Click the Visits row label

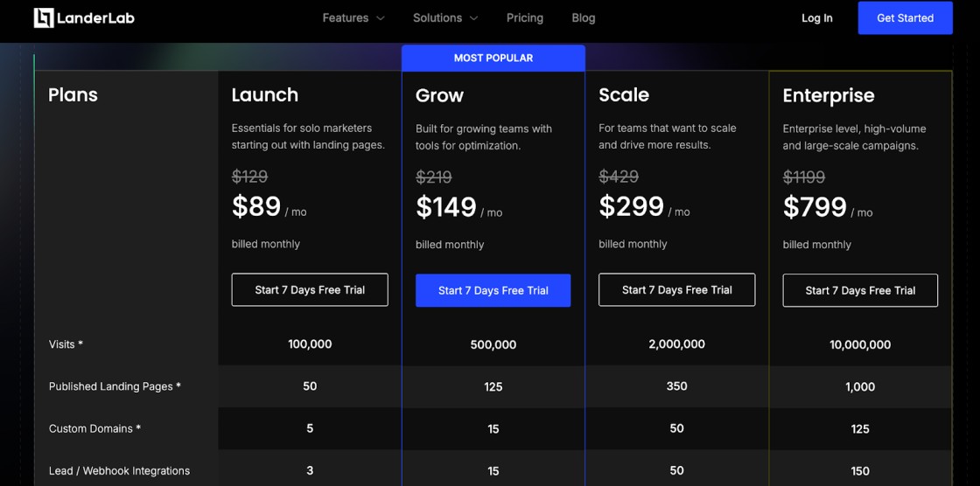point(66,344)
